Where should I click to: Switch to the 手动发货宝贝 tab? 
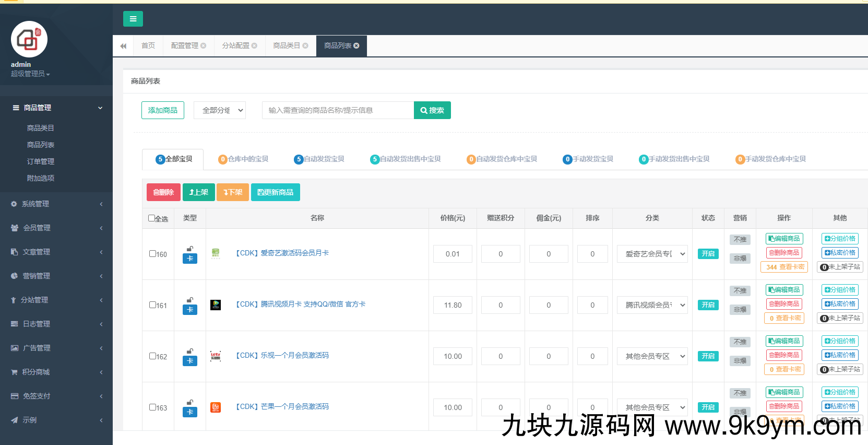588,159
